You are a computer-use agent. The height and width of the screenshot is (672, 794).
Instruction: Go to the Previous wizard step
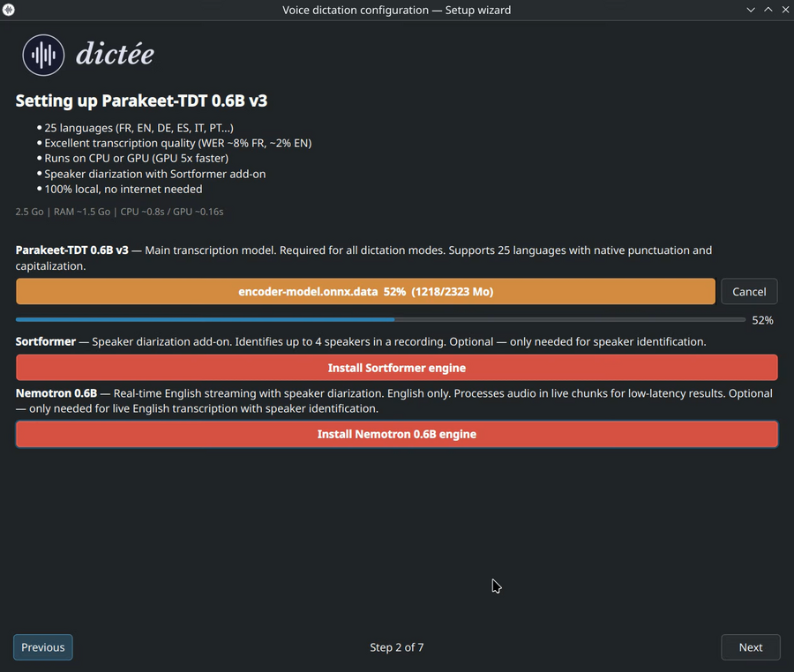(43, 647)
